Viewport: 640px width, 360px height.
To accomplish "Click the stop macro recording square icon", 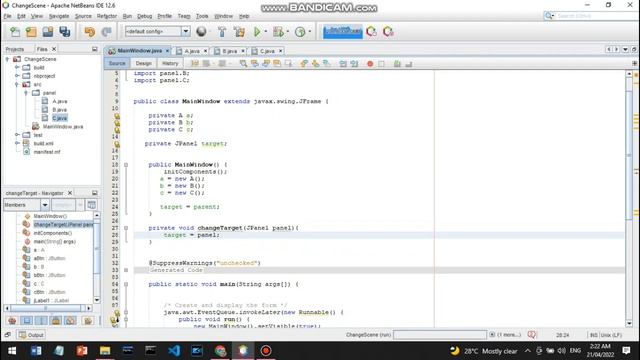I will click(x=381, y=64).
